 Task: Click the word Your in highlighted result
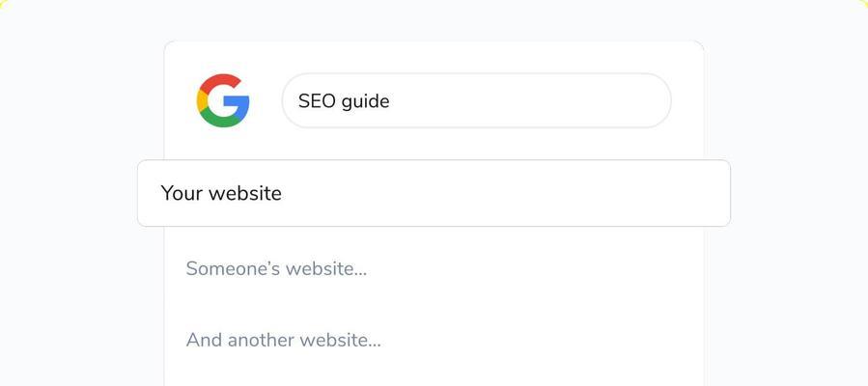[x=182, y=193]
